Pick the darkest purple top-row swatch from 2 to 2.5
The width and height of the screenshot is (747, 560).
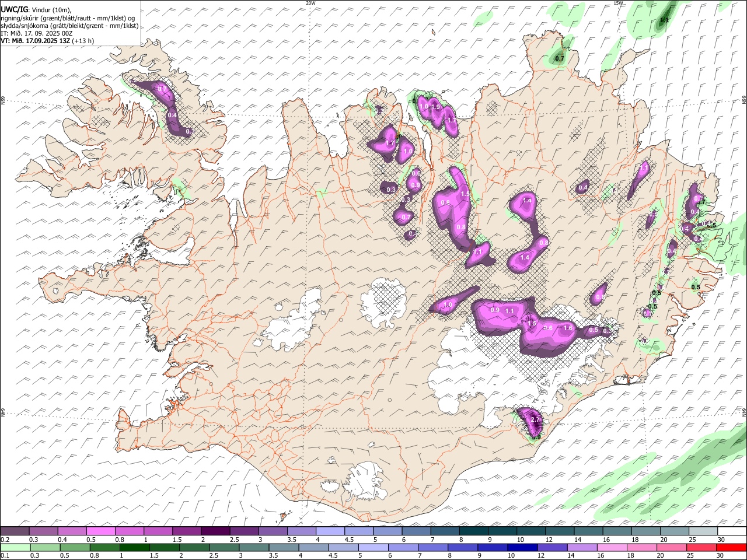pos(215,531)
